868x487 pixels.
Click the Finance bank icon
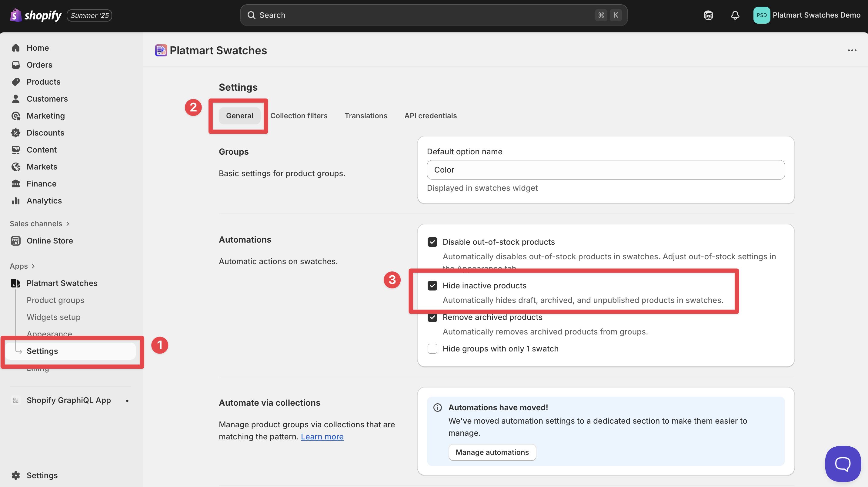click(15, 184)
